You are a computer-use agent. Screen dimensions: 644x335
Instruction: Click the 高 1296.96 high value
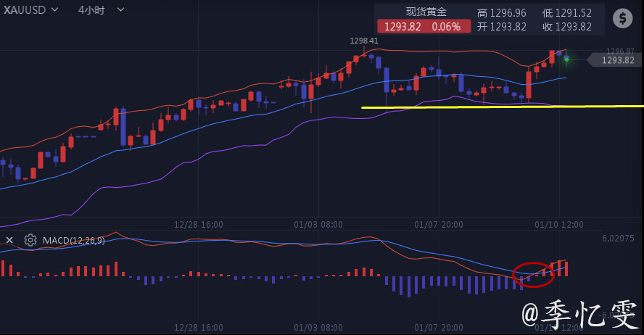(502, 13)
